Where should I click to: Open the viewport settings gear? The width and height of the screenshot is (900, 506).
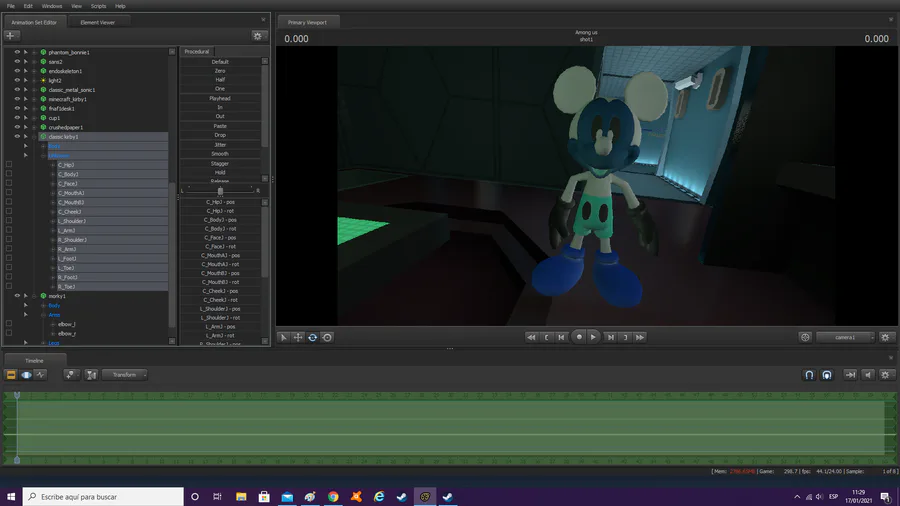pyautogui.click(x=885, y=337)
